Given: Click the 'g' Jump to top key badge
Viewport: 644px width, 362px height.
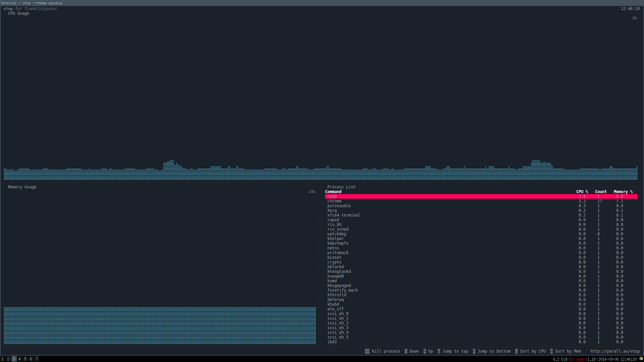Looking at the screenshot, I should (x=439, y=351).
